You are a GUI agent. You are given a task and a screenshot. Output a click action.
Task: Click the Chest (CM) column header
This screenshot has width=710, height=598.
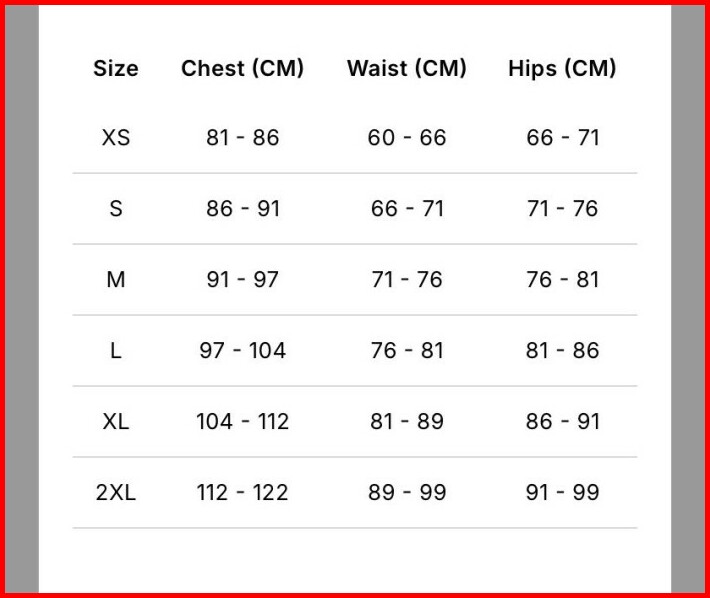[x=242, y=68]
